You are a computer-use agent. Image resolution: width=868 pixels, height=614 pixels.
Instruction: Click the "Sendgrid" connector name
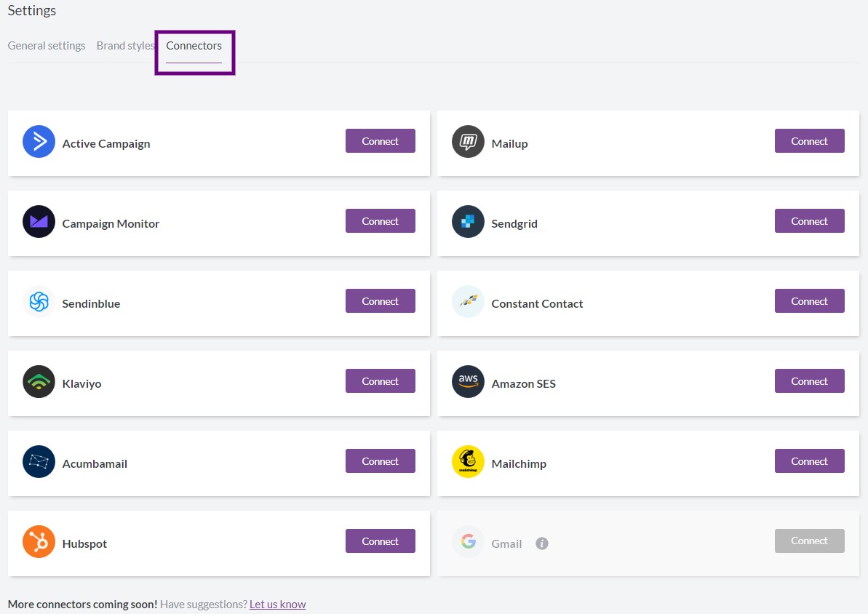coord(514,223)
